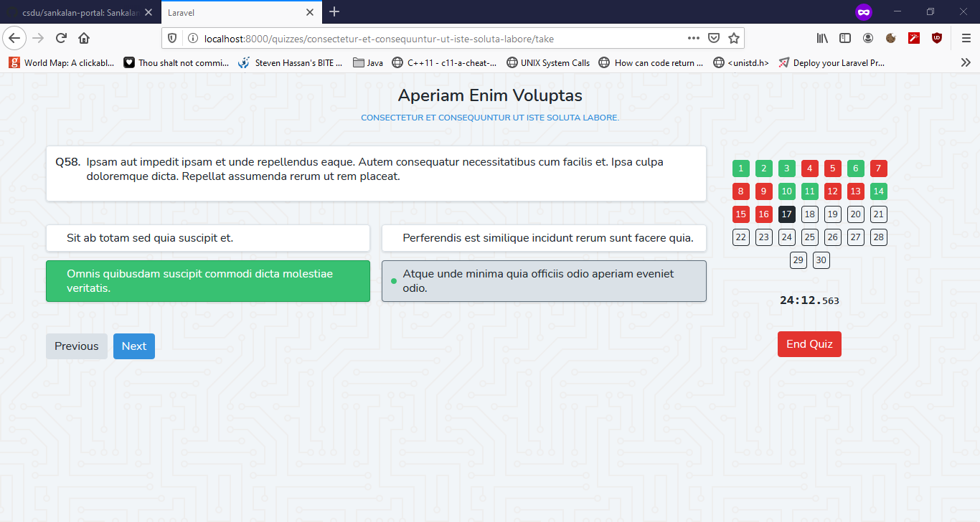Jump to question 7 in navigator
Screen dimensions: 980x522
pos(879,169)
